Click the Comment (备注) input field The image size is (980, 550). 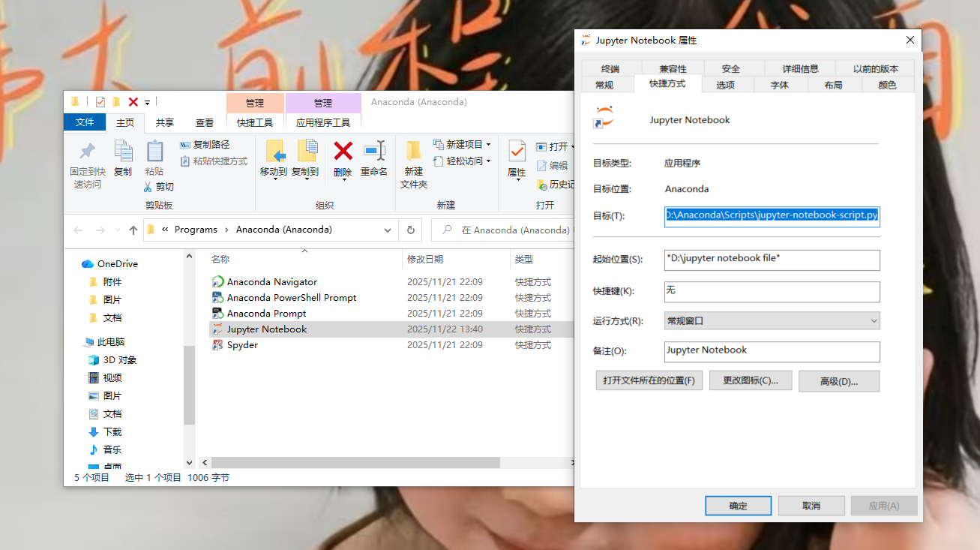coord(772,351)
